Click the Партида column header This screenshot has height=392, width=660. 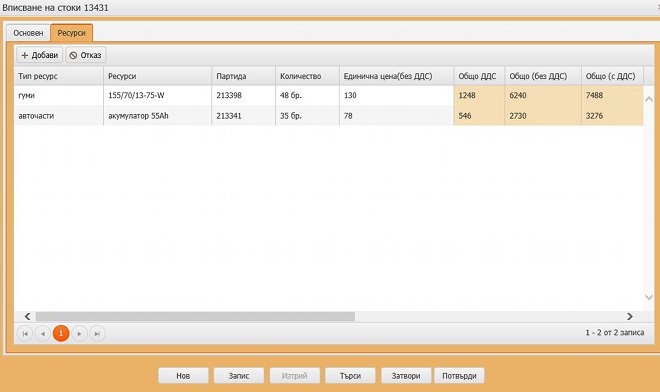(244, 76)
